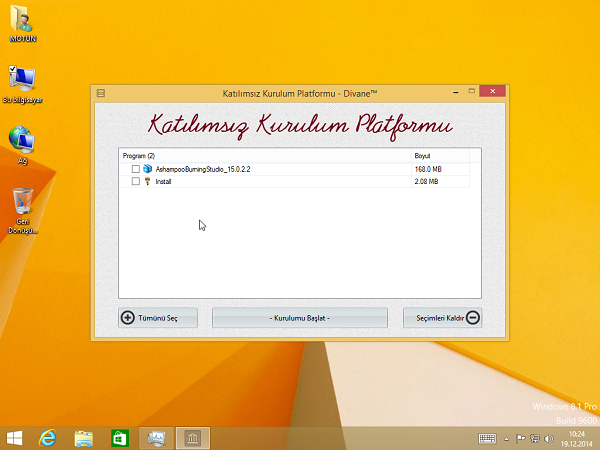Check the AshampooBurningStudio_15.0.2.2 checkbox
Image resolution: width=600 pixels, height=450 pixels.
[135, 169]
